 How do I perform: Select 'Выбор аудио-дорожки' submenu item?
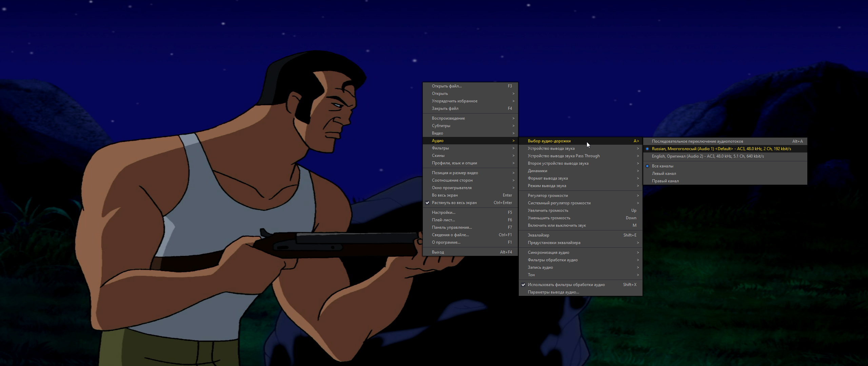(580, 141)
